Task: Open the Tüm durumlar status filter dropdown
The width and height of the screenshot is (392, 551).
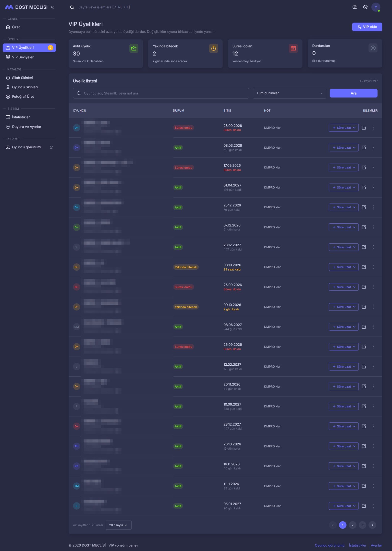Action: coord(289,93)
